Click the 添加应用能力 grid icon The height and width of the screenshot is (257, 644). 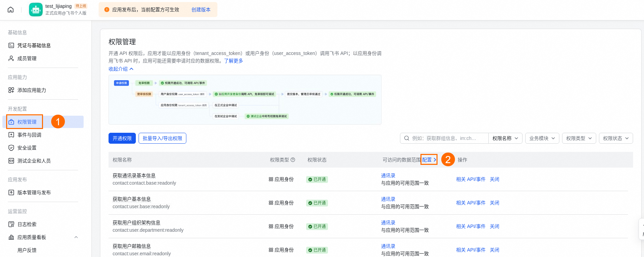tap(11, 90)
